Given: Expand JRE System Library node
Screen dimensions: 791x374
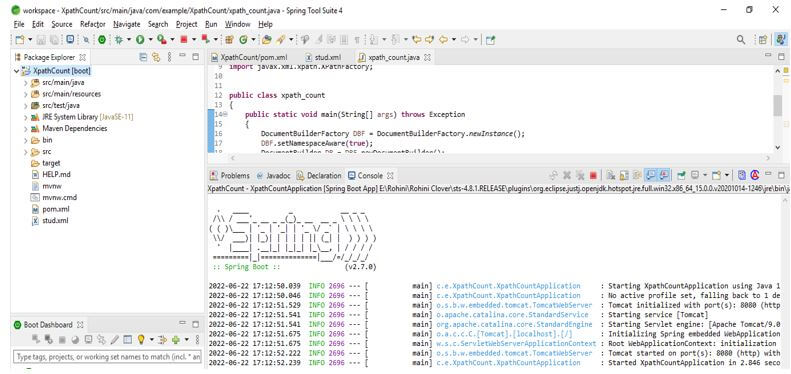Looking at the screenshot, I should click(25, 117).
